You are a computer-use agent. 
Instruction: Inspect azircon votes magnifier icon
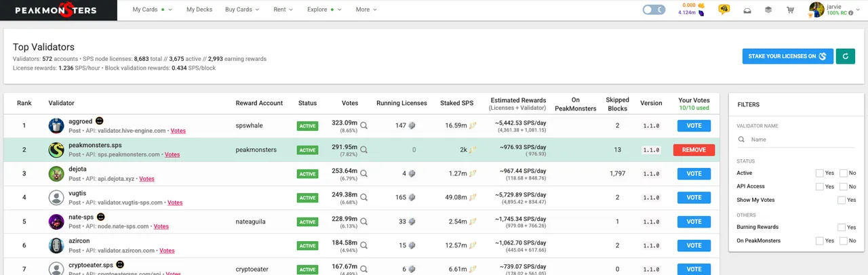pos(364,246)
